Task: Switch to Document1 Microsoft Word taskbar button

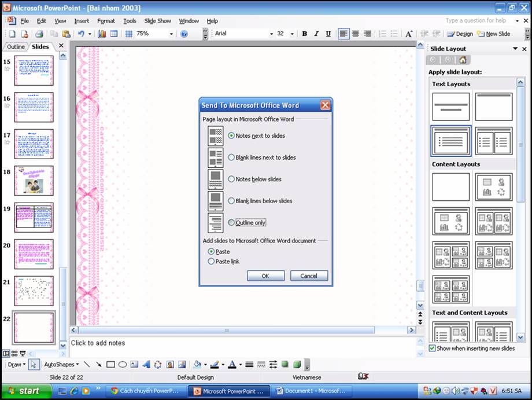Action: coord(312,391)
